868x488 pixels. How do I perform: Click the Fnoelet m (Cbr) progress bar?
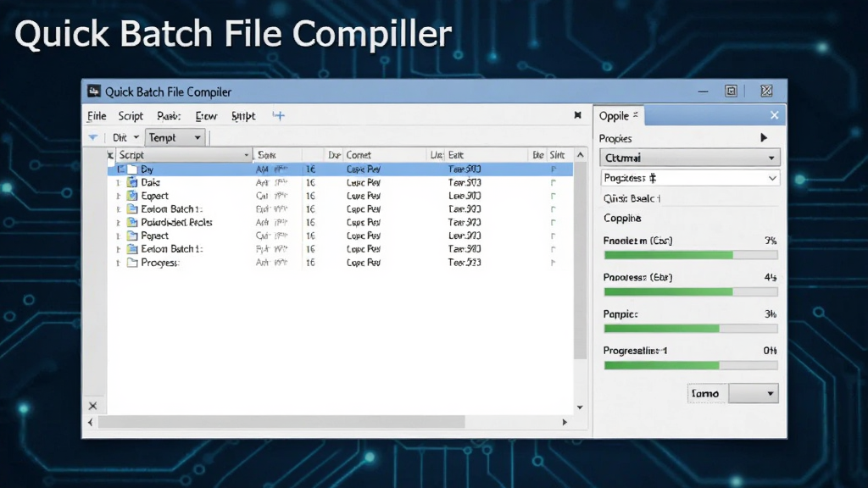pos(691,255)
